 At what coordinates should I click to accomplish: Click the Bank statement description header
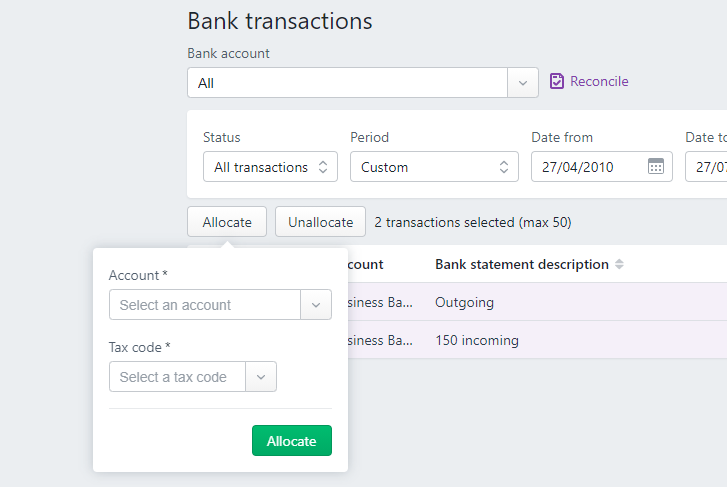click(521, 265)
